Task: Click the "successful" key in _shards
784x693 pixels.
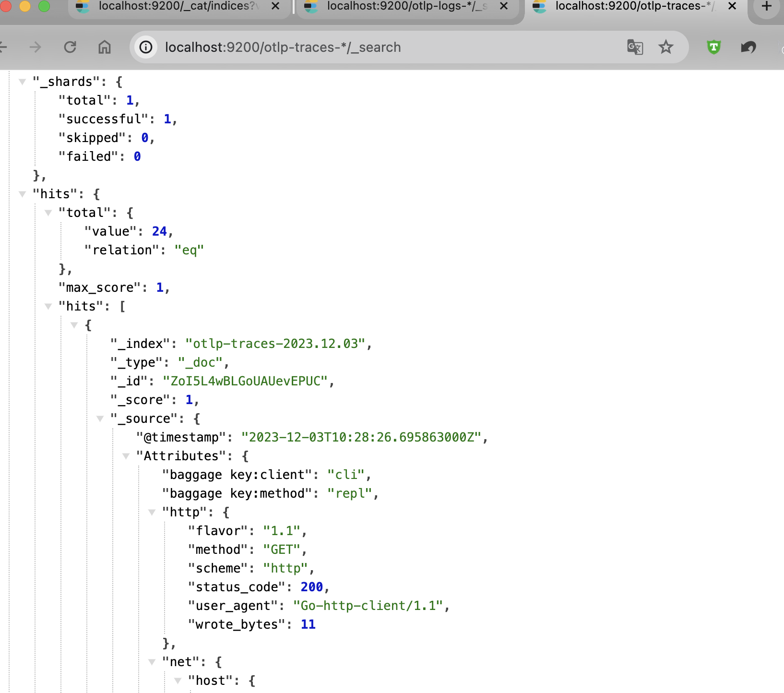Action: coord(104,119)
